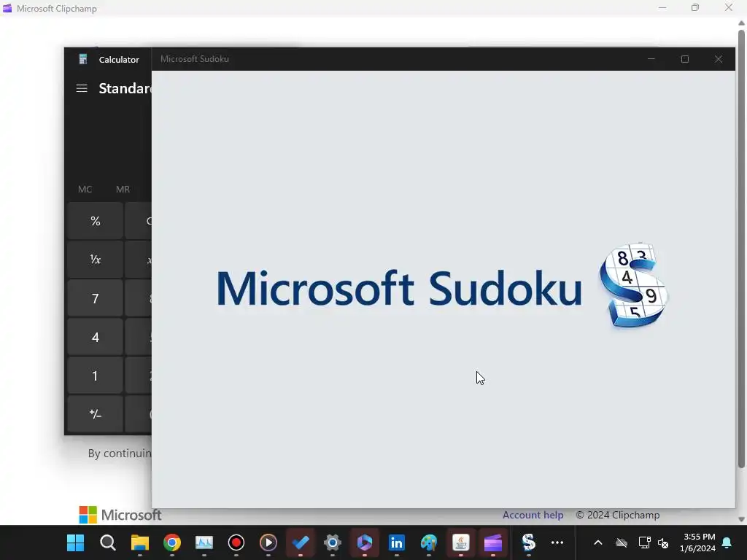747x560 pixels.
Task: Open the Java app taskbar icon
Action: (x=461, y=542)
